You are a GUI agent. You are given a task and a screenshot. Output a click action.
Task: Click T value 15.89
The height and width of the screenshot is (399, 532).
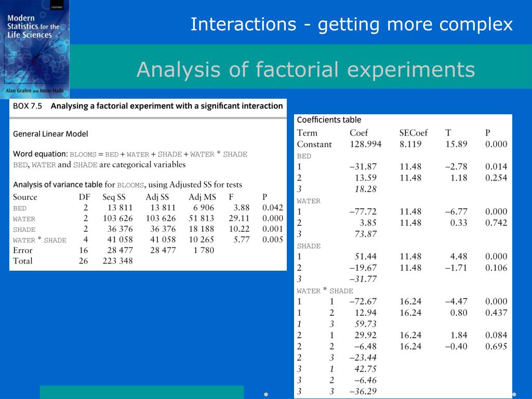(456, 144)
